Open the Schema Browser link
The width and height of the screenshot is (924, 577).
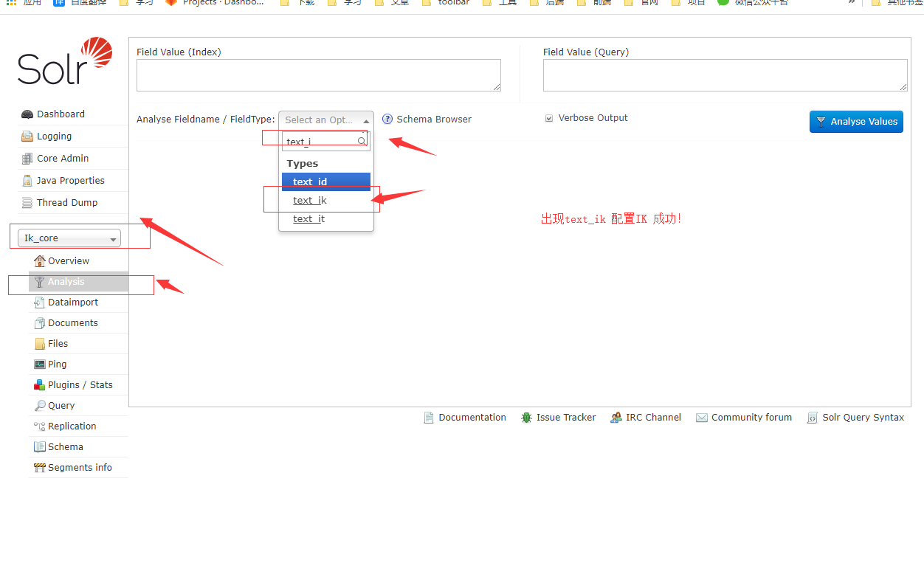[434, 120]
